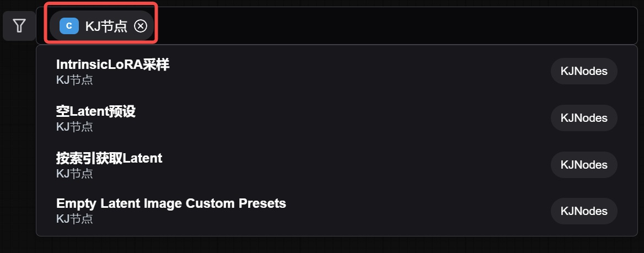Click the KJ节点 subtitle under IntrinsicLoRA采样
This screenshot has width=644, height=253.
74,80
